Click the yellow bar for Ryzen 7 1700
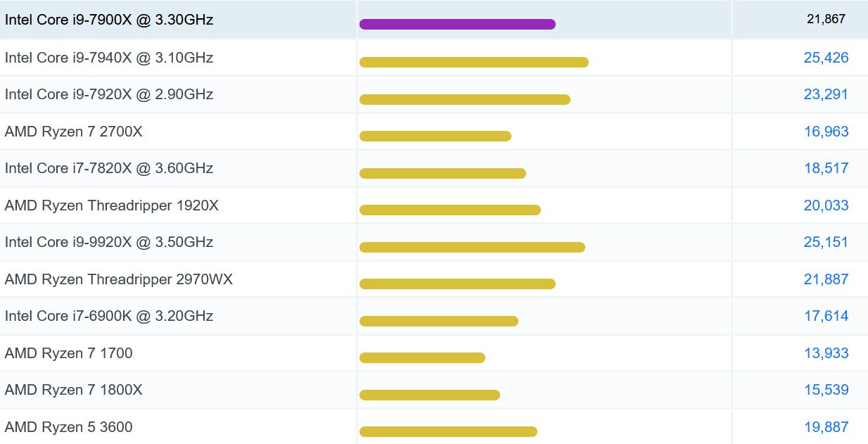The image size is (868, 444). pos(422,358)
